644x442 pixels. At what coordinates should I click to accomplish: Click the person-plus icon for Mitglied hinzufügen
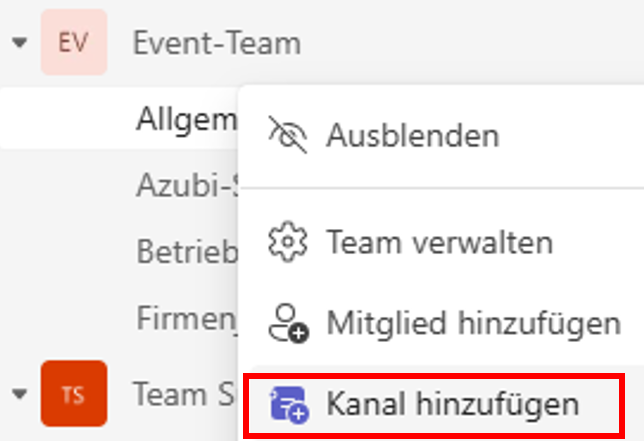288,323
